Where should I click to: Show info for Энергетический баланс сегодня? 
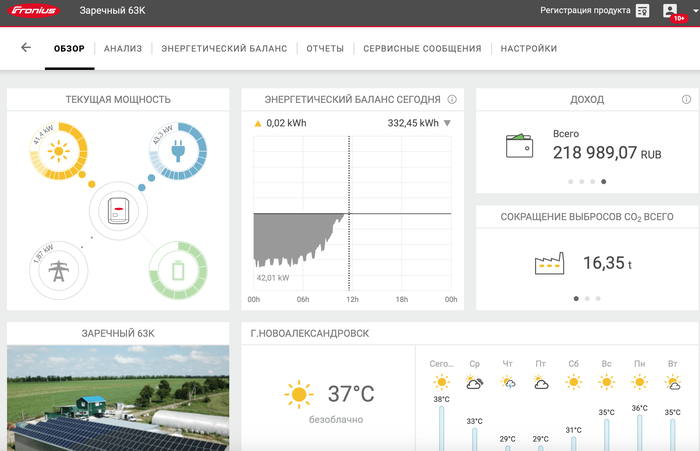(x=452, y=100)
